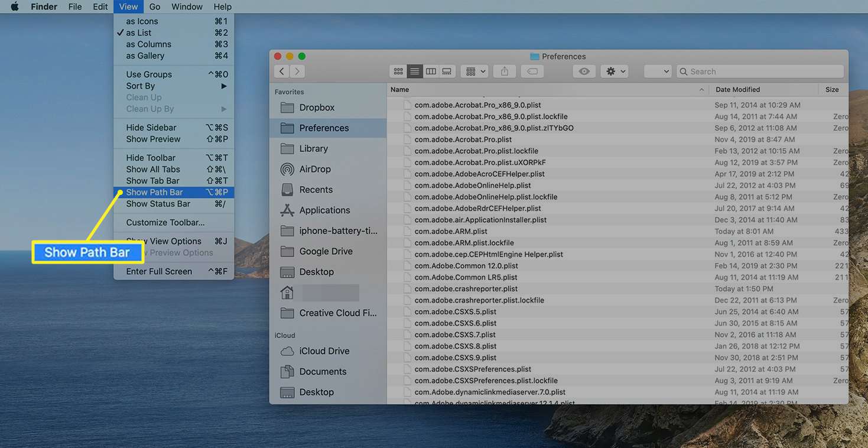This screenshot has height=448, width=868.
Task: Click the Share toolbar icon
Action: click(504, 72)
